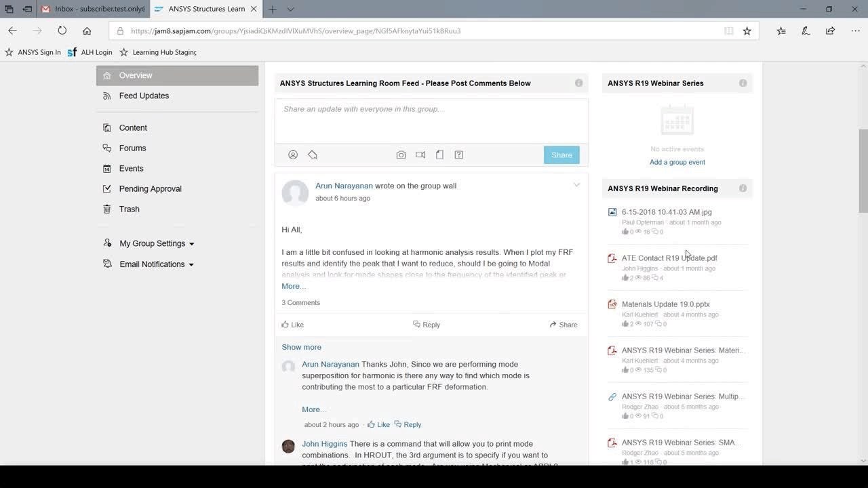Click the share update text box
Image resolution: width=868 pixels, height=488 pixels.
pyautogui.click(x=431, y=121)
